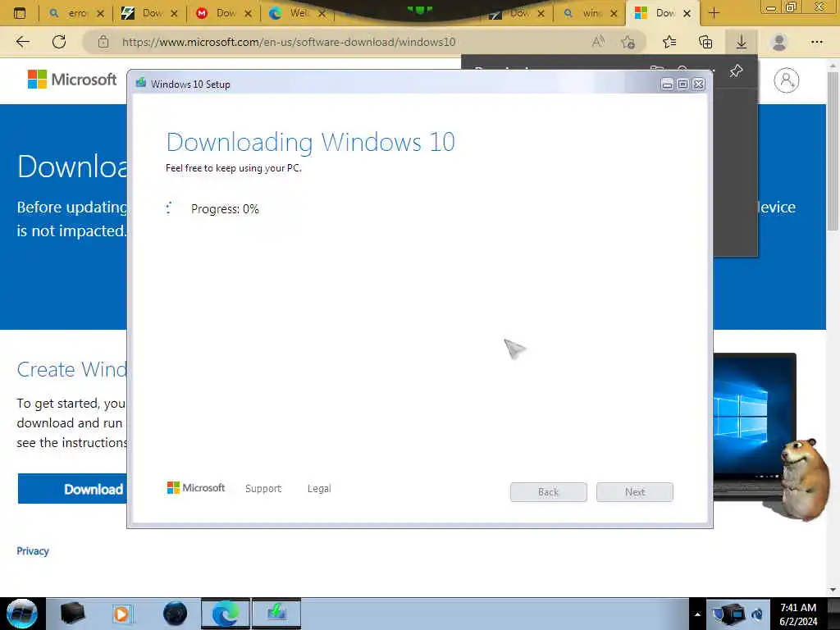Open Edge Settings and more menu

point(816,42)
